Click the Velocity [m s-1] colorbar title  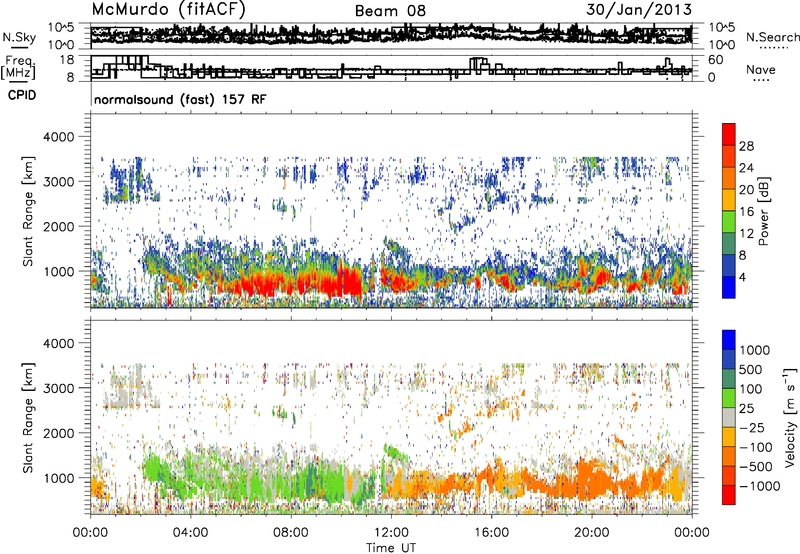click(x=790, y=417)
